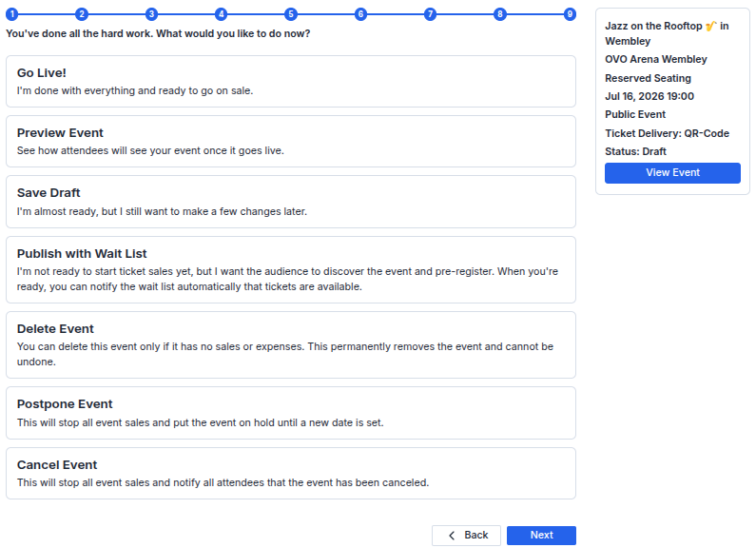Jump to step 2 in the progress stepper
The image size is (756, 548).
[82, 14]
